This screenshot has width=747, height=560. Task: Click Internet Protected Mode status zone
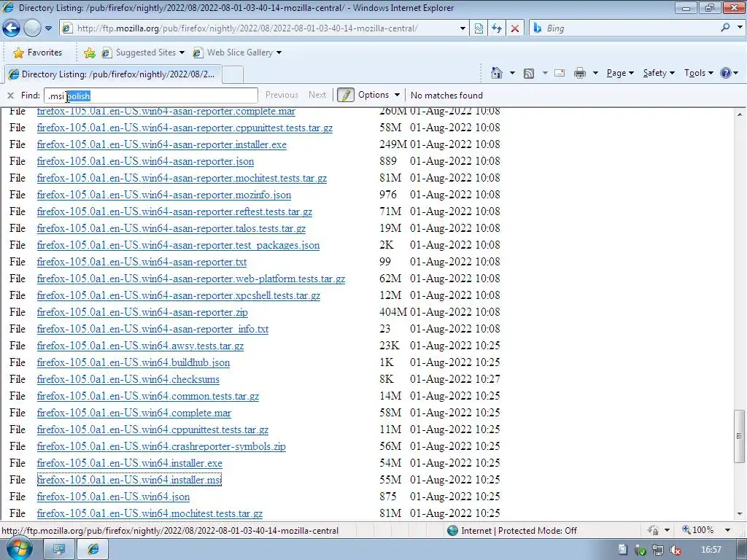coord(512,531)
